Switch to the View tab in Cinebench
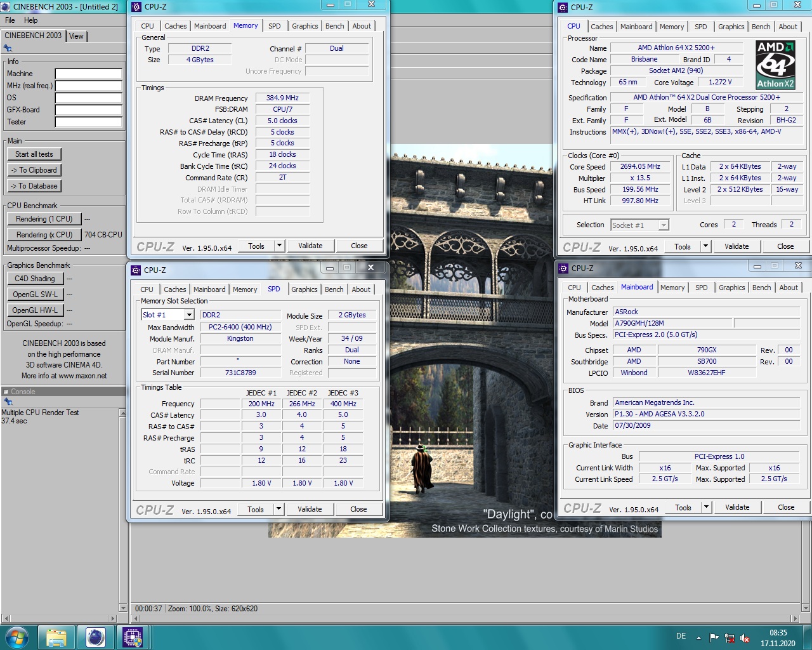The image size is (812, 650). 76,36
